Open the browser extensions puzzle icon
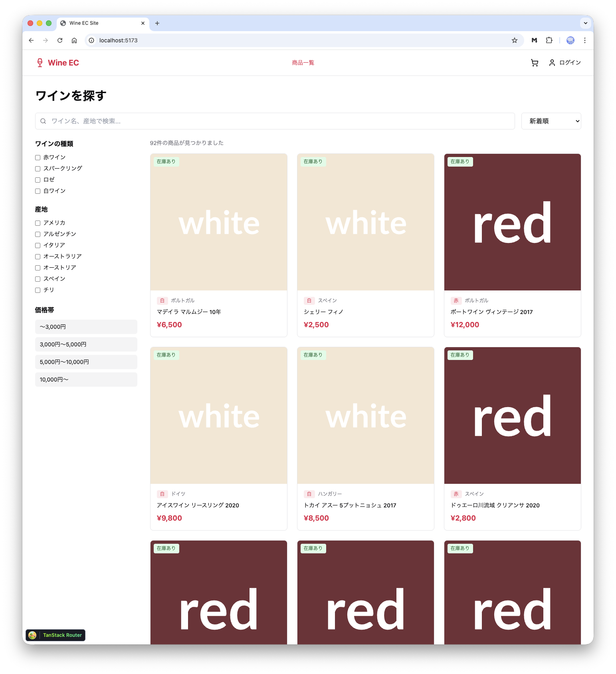The image size is (616, 674). [549, 40]
